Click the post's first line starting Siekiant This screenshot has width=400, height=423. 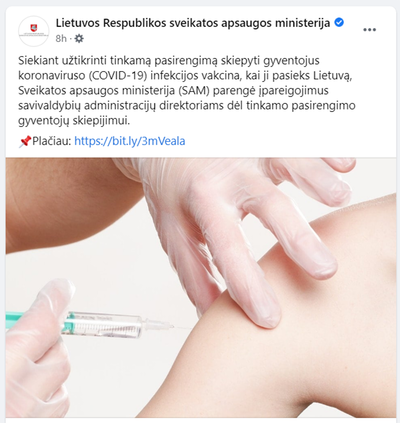(169, 61)
